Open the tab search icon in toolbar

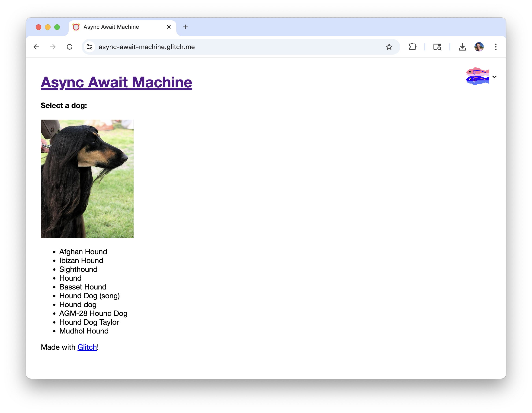(437, 47)
